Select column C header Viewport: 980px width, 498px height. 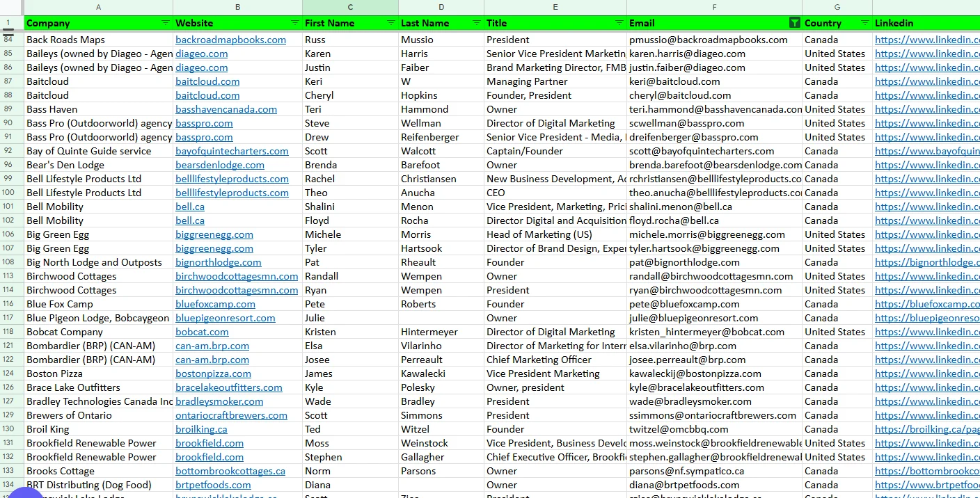coord(350,7)
